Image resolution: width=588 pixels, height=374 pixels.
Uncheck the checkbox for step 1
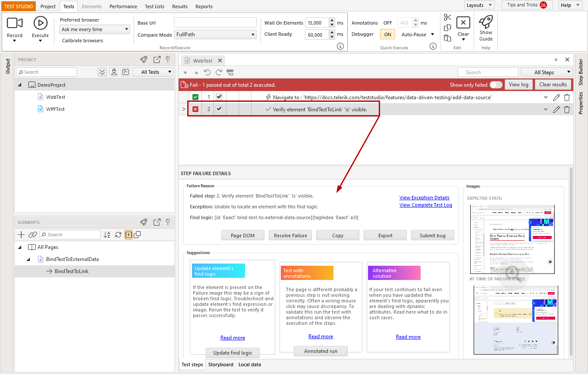coord(219,97)
